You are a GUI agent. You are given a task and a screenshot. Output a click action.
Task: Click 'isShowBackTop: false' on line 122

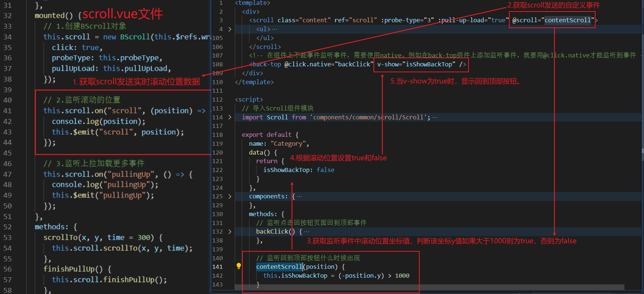coord(299,170)
